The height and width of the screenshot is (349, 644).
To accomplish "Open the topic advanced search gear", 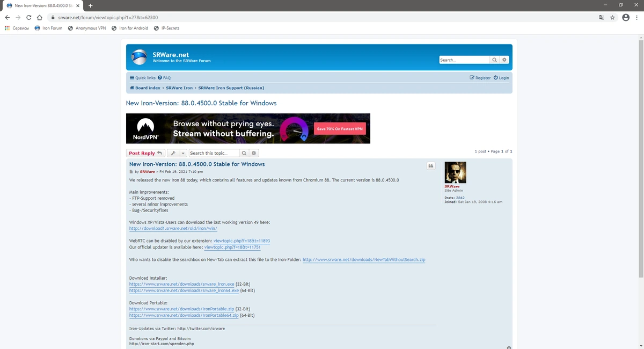I will (x=254, y=153).
